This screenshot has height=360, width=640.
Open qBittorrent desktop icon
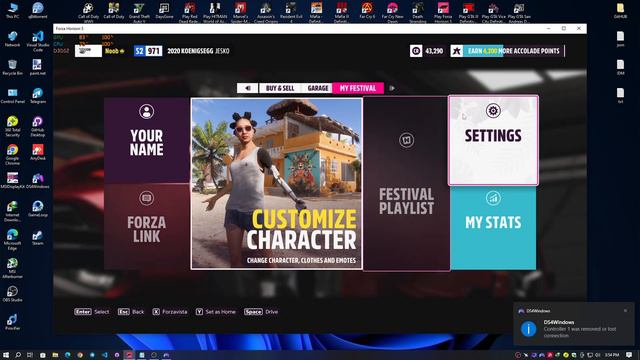38,10
